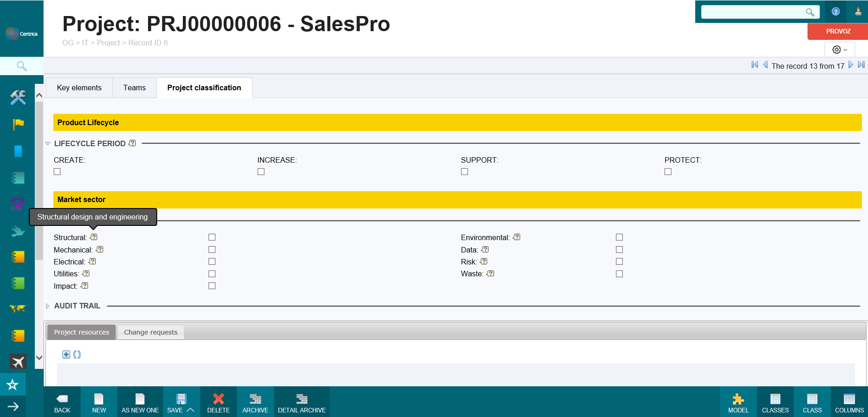Check the PROTECT checkbox
This screenshot has width=868, height=417.
pos(668,171)
